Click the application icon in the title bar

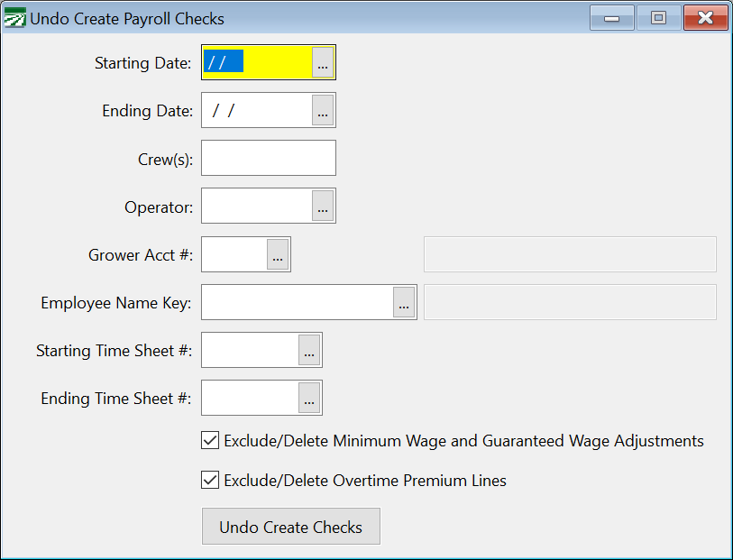[x=15, y=17]
